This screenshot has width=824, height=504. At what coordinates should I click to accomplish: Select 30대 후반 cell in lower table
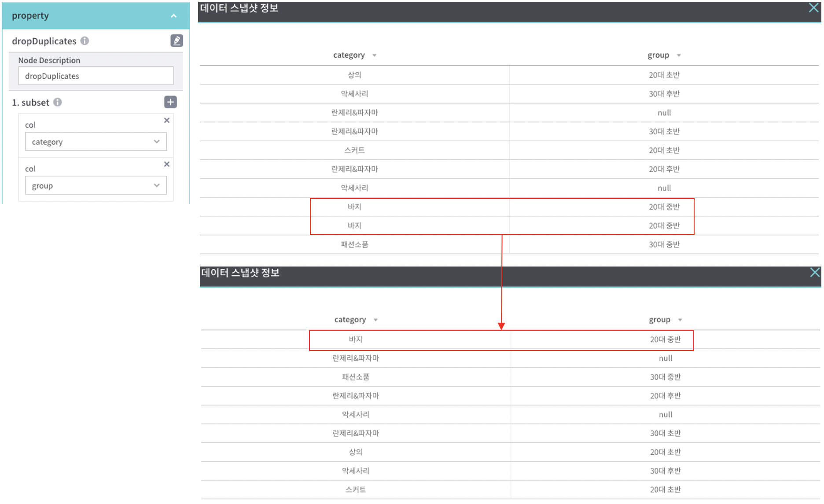(x=666, y=471)
